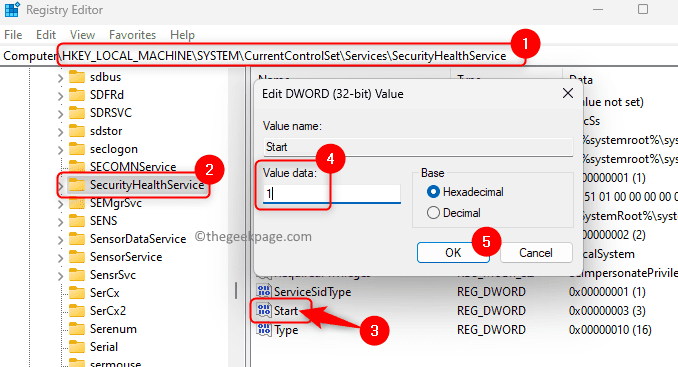The image size is (678, 367).
Task: Expand the SDFRd key
Action: click(x=61, y=96)
